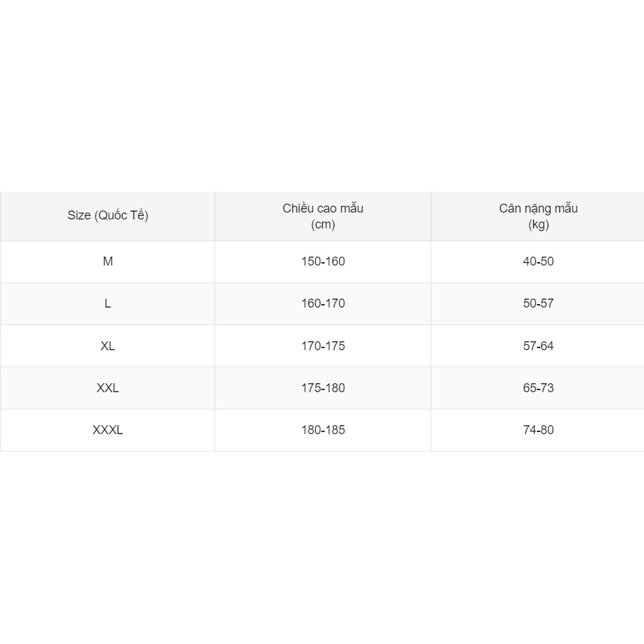This screenshot has height=644, width=644.
Task: Pick the 50-57 weight value
Action: [x=538, y=303]
